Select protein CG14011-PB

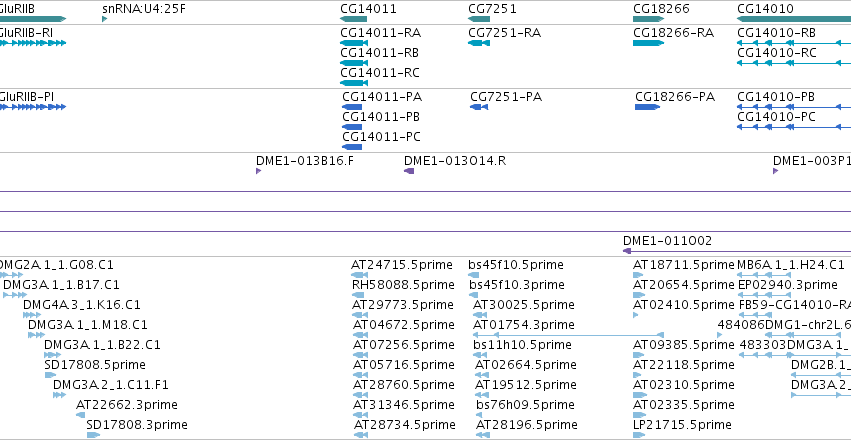tap(352, 127)
